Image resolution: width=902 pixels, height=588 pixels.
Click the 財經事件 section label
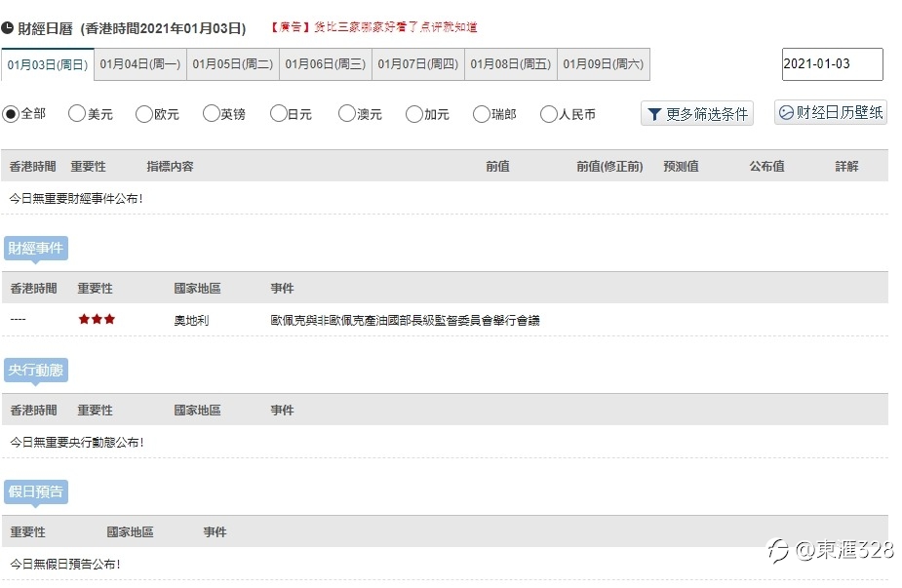36,248
